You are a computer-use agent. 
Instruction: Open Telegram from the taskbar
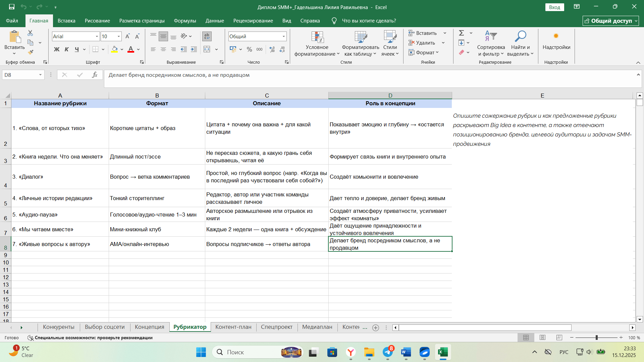click(x=388, y=352)
